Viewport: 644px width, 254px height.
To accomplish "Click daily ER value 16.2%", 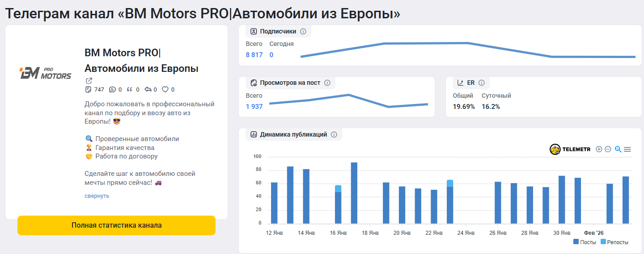I will click(491, 107).
